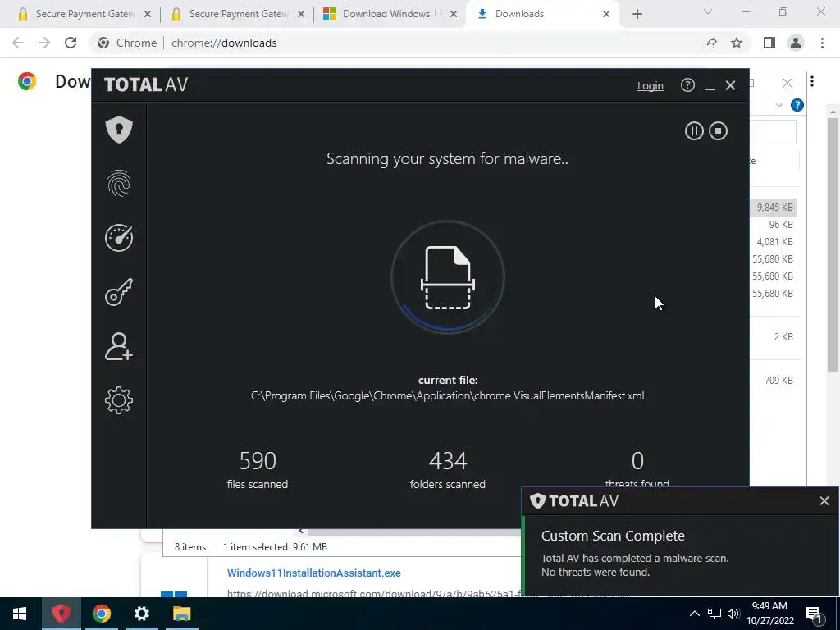Open Chrome from the taskbar

pos(101,614)
